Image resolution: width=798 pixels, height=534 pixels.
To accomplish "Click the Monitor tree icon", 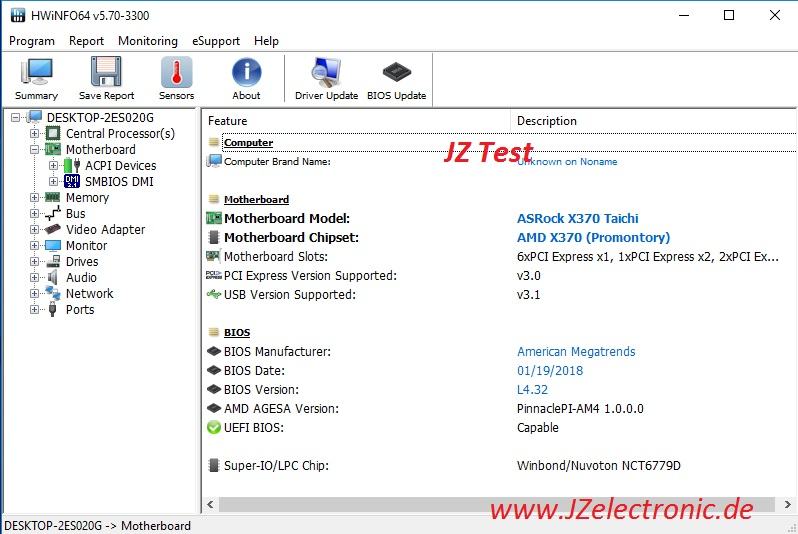I will (53, 245).
